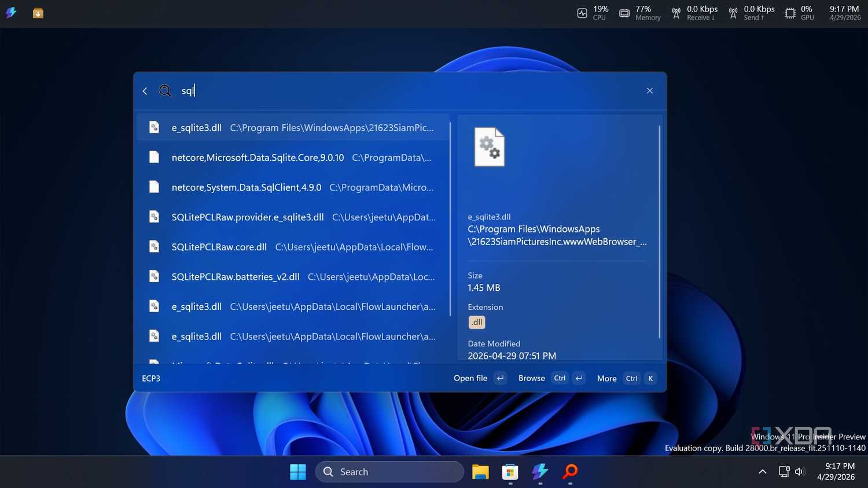The image size is (868, 488).
Task: Click the Date Modified 2026-04-29 07:51 PM value
Action: tap(512, 356)
